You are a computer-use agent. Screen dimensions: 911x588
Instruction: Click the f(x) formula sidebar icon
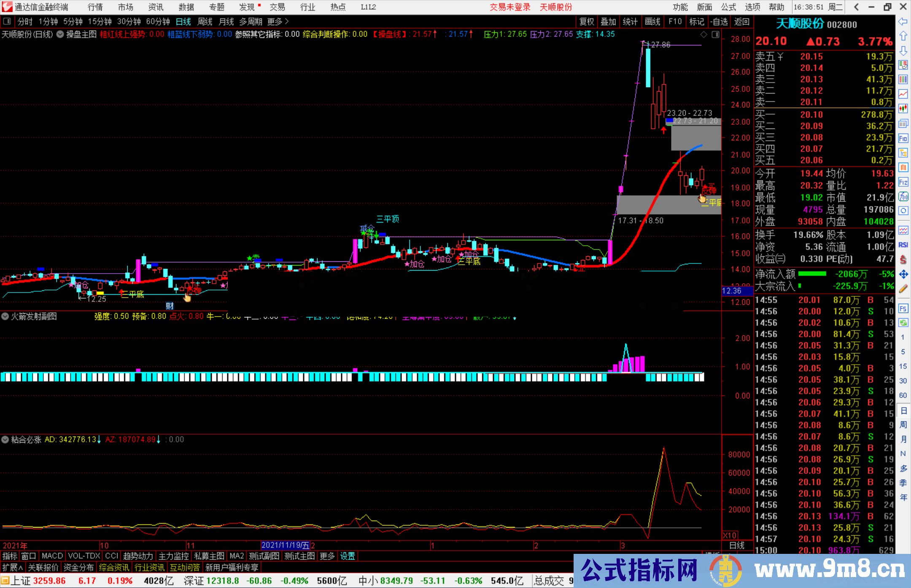pyautogui.click(x=903, y=196)
